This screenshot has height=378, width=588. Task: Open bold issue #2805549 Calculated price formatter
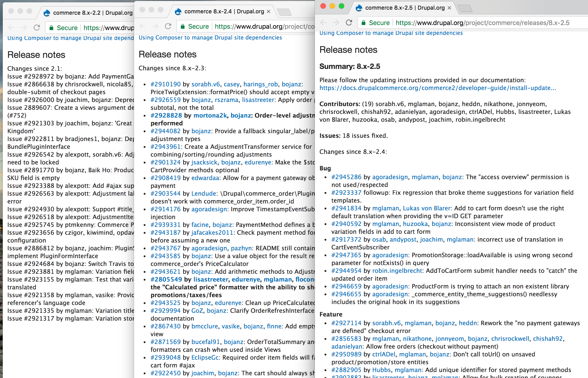pyautogui.click(x=166, y=279)
